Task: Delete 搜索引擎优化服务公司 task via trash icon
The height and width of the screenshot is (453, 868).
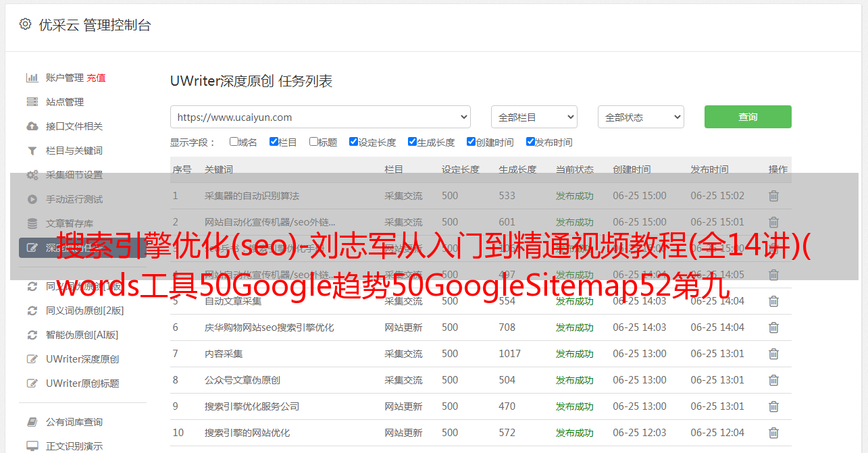Action: point(774,406)
